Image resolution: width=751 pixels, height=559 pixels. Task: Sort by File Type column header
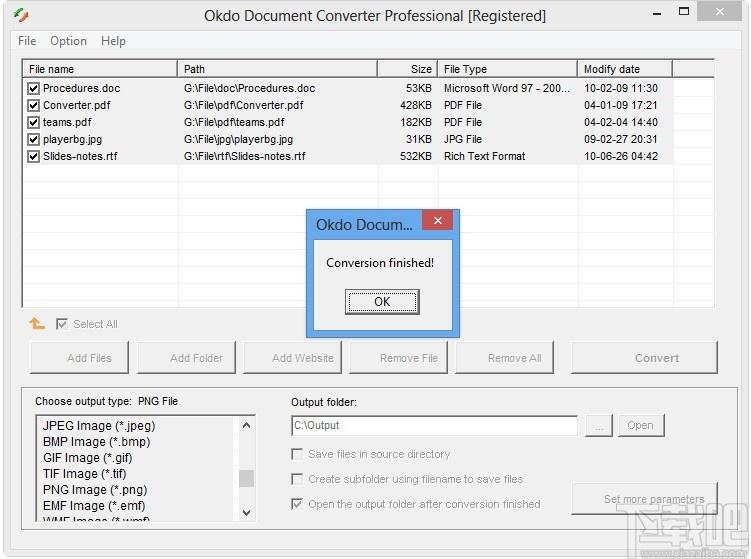point(508,69)
